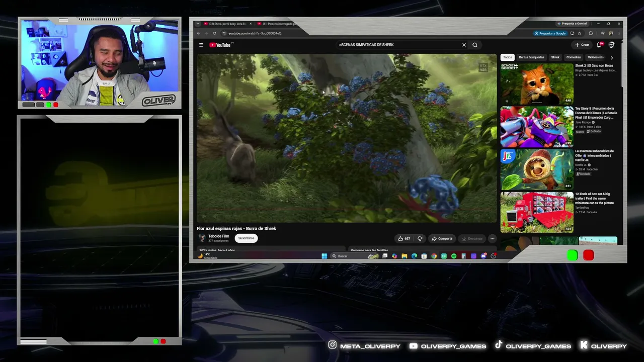The image size is (644, 362).
Task: Click Preguntar a Google button
Action: pyautogui.click(x=550, y=33)
